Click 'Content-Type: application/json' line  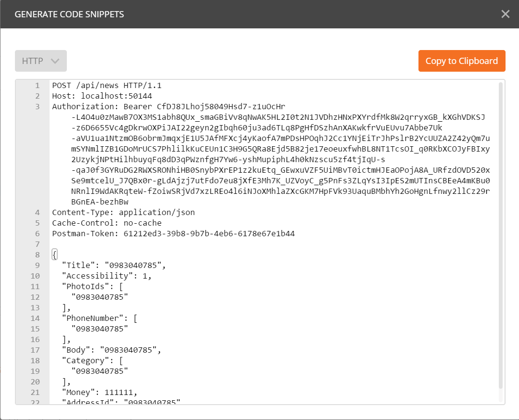click(124, 213)
